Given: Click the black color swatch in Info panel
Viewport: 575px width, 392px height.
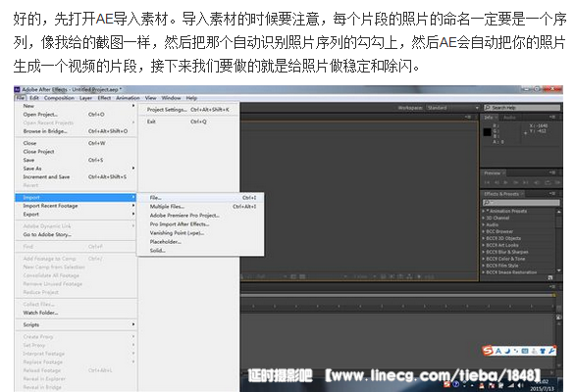Looking at the screenshot, I should pos(488,132).
